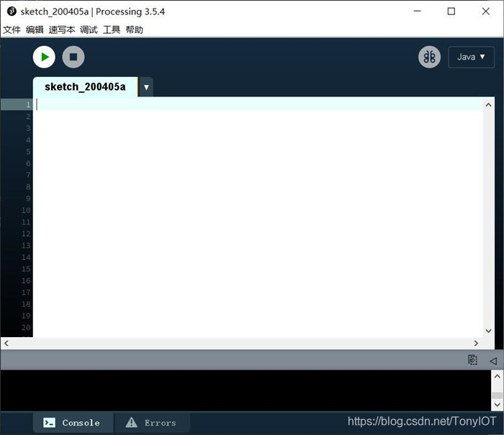Open the 编辑 menu
Image resolution: width=504 pixels, height=435 pixels.
click(35, 30)
